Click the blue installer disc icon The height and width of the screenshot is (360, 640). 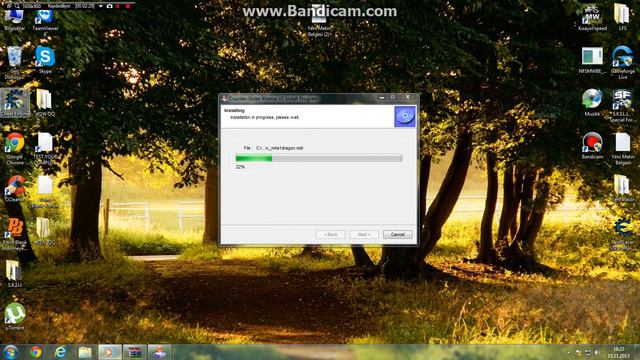405,116
